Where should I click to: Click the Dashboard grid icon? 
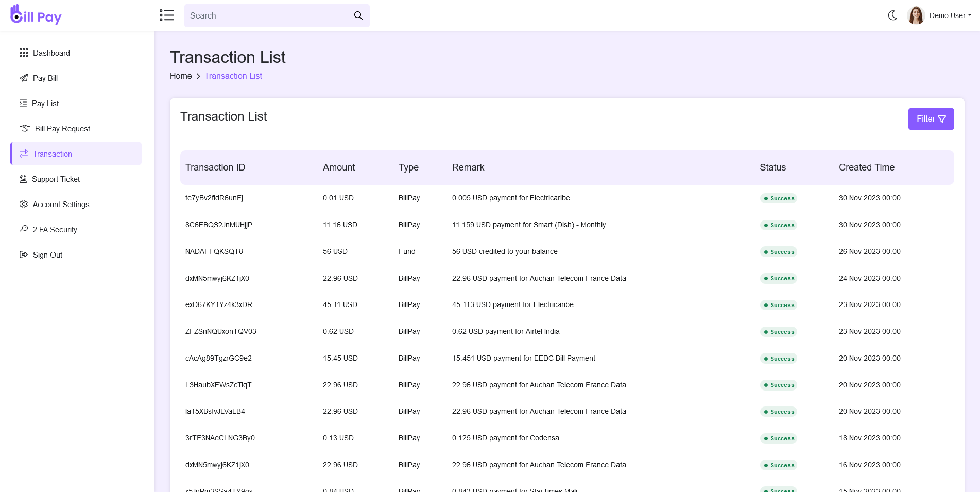24,53
